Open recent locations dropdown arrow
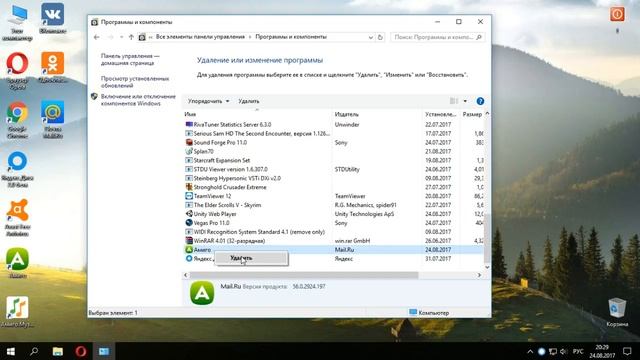This screenshot has width=640, height=360. tap(121, 37)
